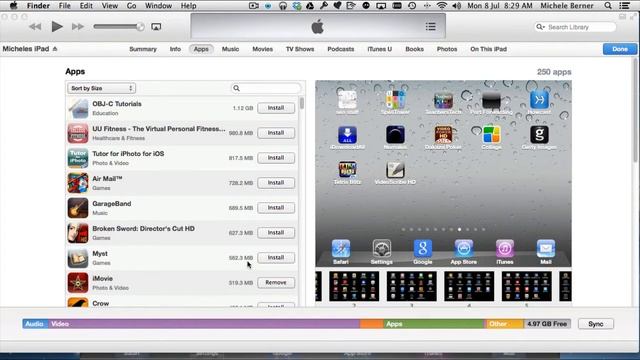This screenshot has width=640, height=360.
Task: Select home screen page 3 thumbnail
Action: tap(411, 287)
